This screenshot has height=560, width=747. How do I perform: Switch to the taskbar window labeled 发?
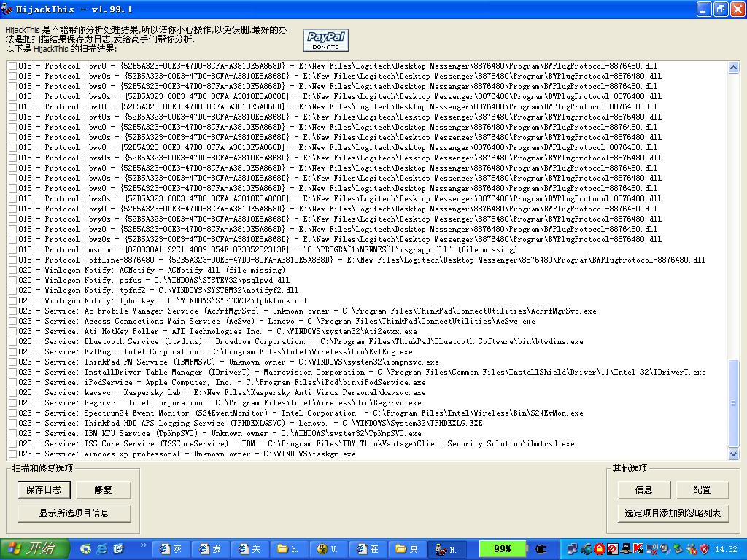pyautogui.click(x=210, y=549)
